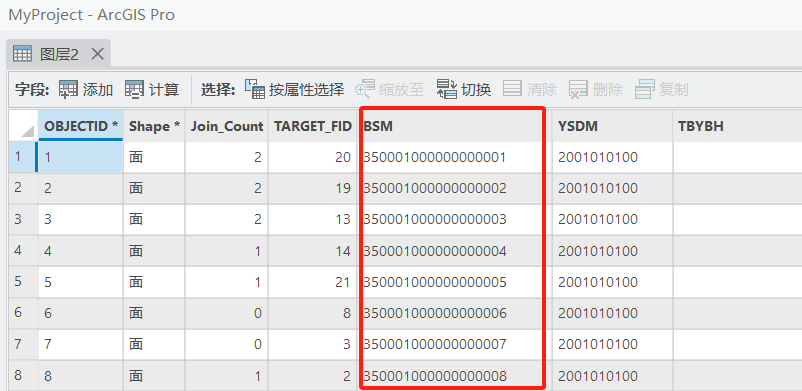
Task: Select row 5 via its row header
Action: click(x=24, y=282)
